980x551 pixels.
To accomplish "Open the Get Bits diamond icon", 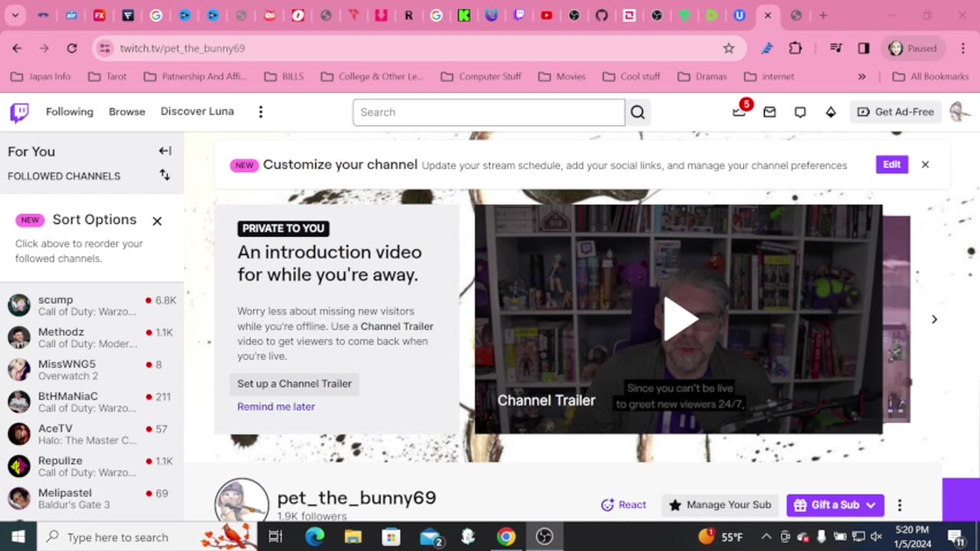I will tap(831, 112).
